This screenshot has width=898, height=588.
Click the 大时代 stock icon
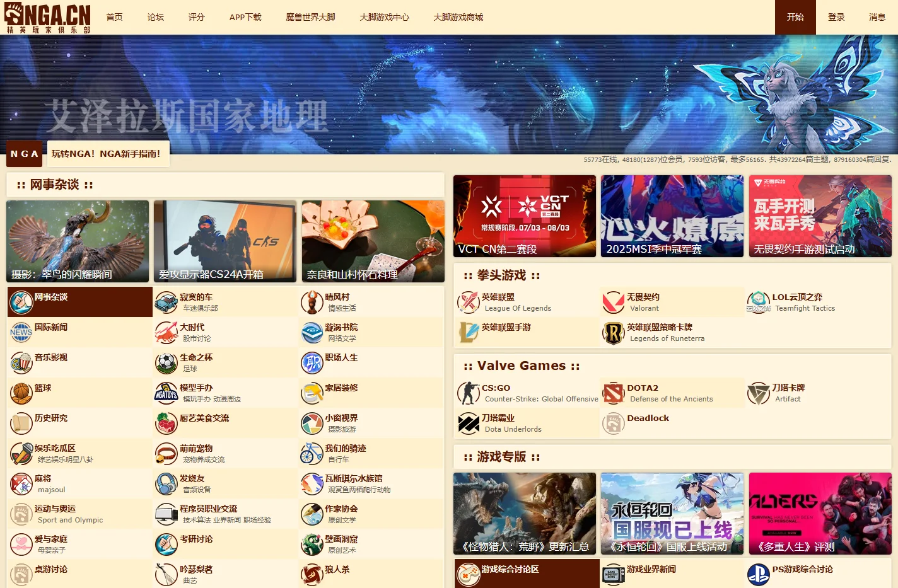pyautogui.click(x=166, y=332)
